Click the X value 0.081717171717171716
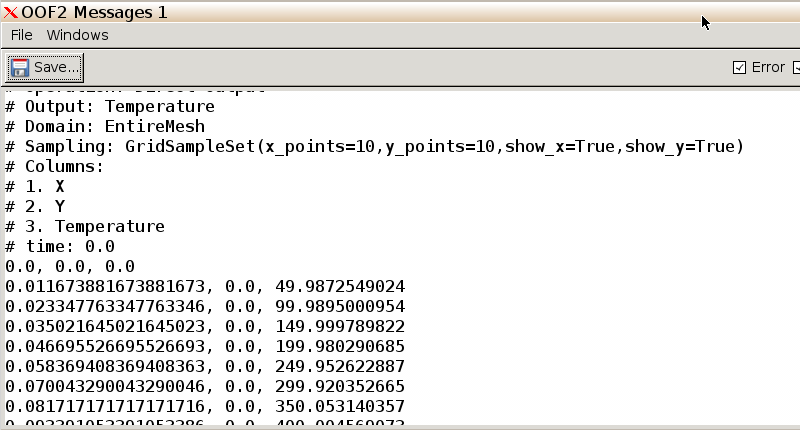This screenshot has height=430, width=800. pos(106,406)
